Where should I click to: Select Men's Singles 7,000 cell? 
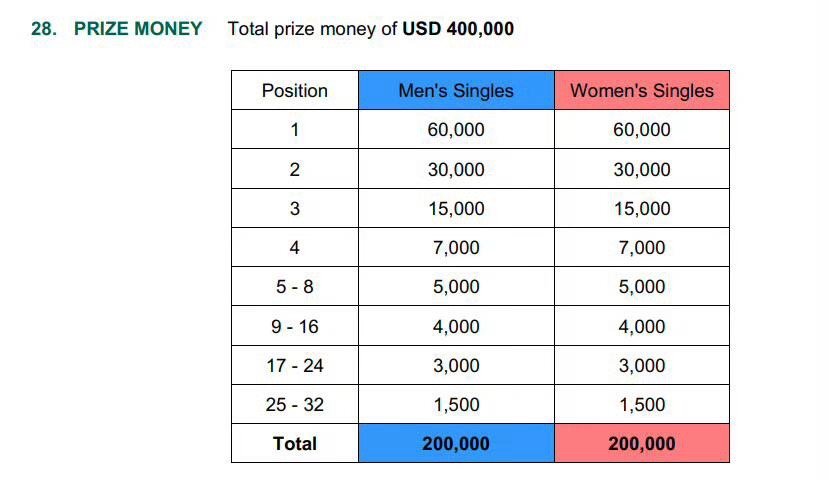(456, 247)
